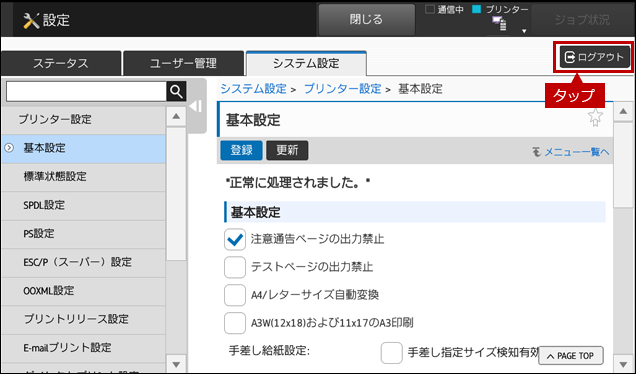Viewport: 636px width, 374px height.
Task: Click the 更新 button
Action: click(x=287, y=150)
